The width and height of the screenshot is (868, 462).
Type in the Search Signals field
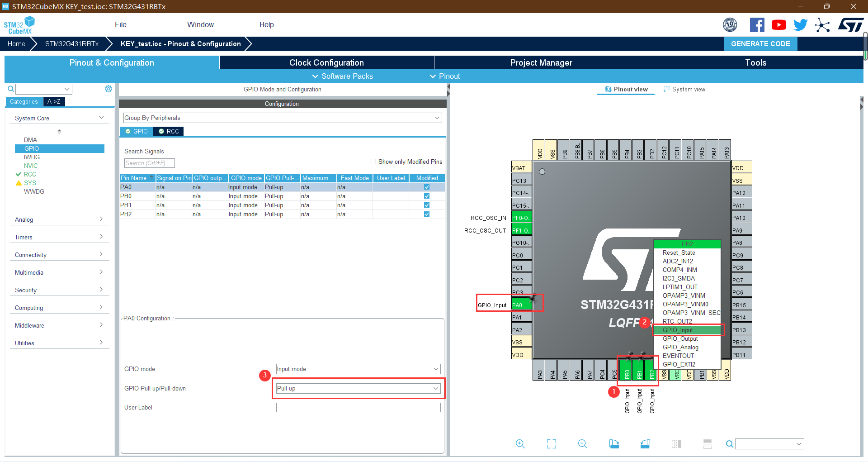[x=149, y=163]
